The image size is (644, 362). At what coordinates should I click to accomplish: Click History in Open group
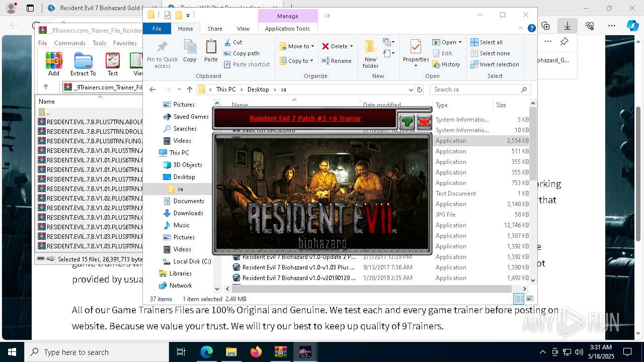[x=446, y=64]
